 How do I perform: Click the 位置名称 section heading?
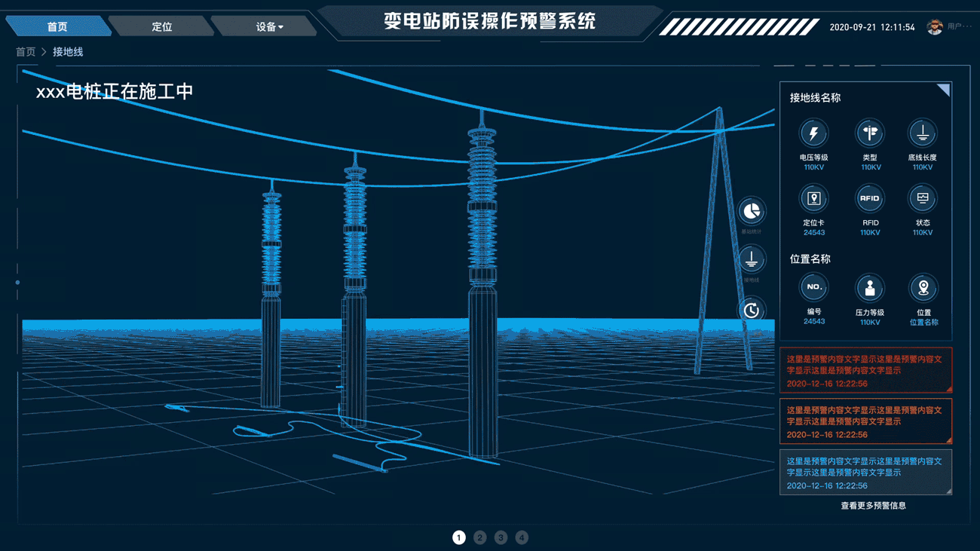point(810,259)
